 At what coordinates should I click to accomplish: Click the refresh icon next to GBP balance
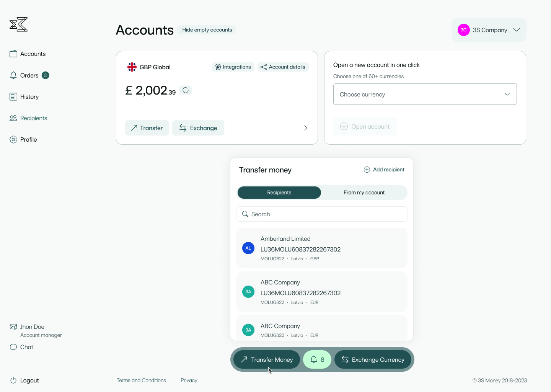[x=186, y=90]
